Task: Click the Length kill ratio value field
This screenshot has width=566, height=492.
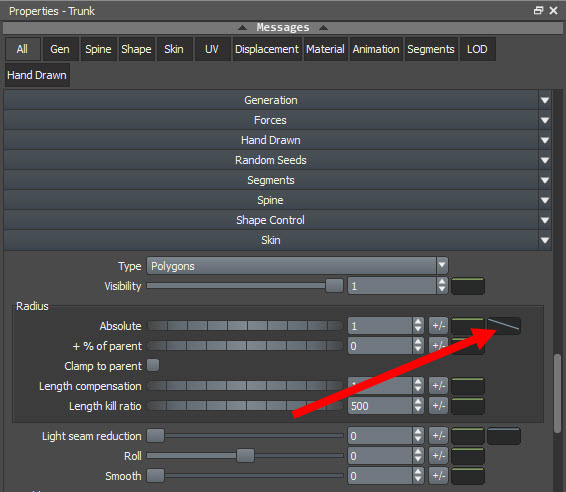Action: 381,406
